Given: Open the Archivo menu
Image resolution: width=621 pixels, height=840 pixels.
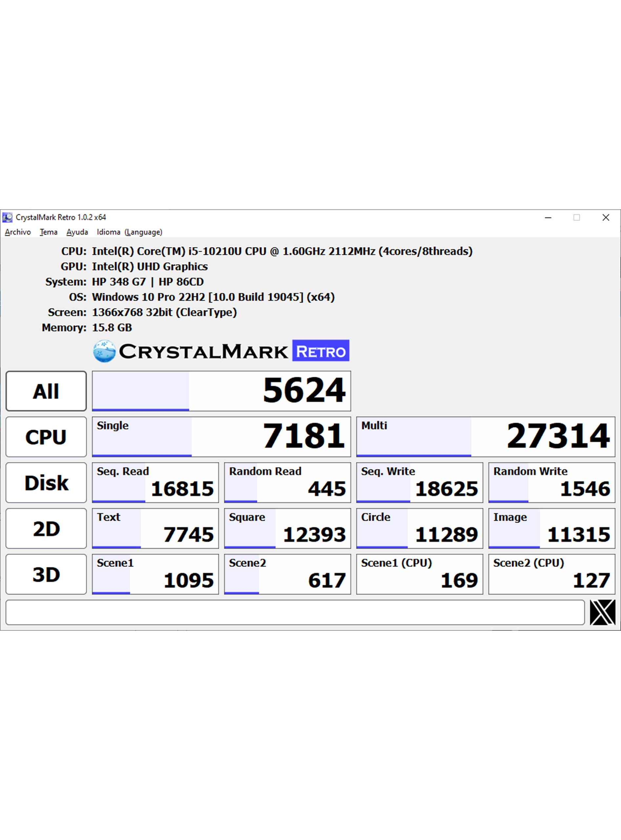Looking at the screenshot, I should point(18,232).
